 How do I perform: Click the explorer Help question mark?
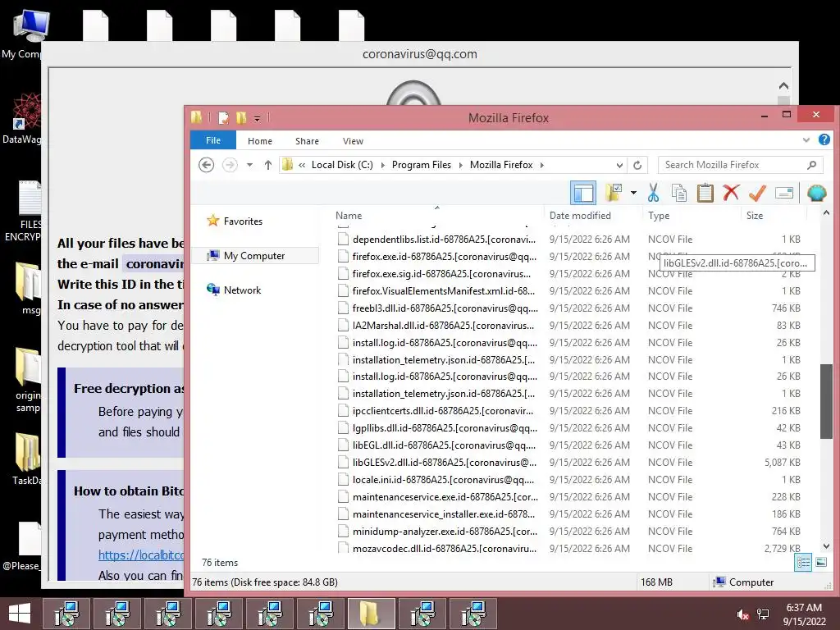point(824,139)
